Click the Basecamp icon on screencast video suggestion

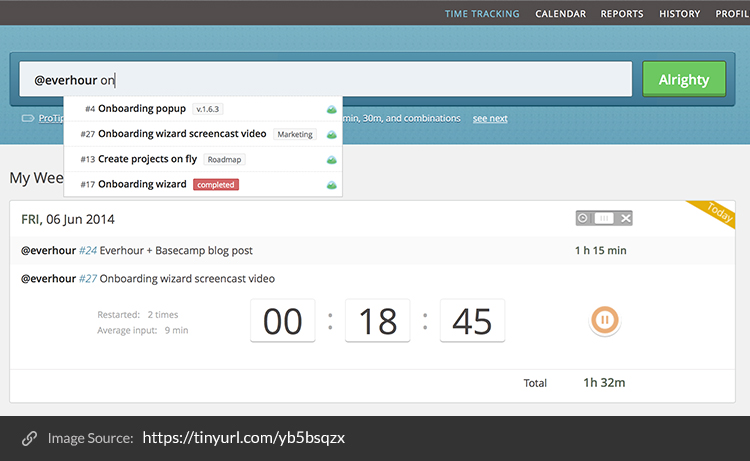click(x=331, y=135)
